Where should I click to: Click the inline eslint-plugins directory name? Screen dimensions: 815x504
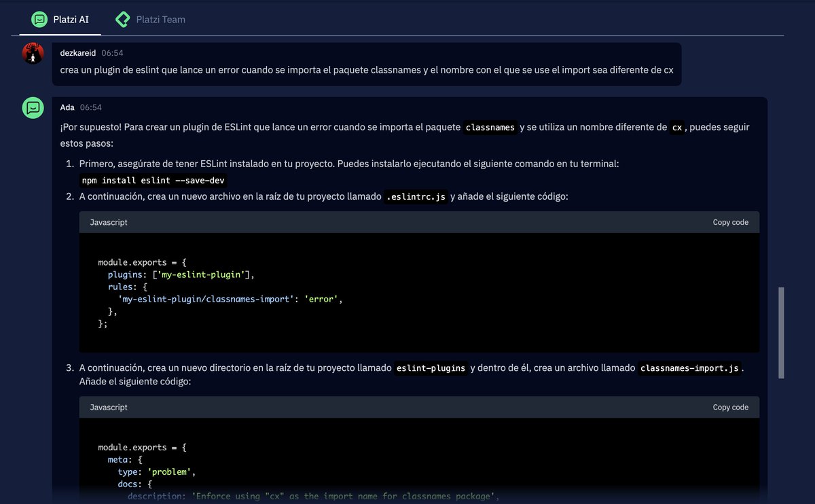tap(431, 368)
